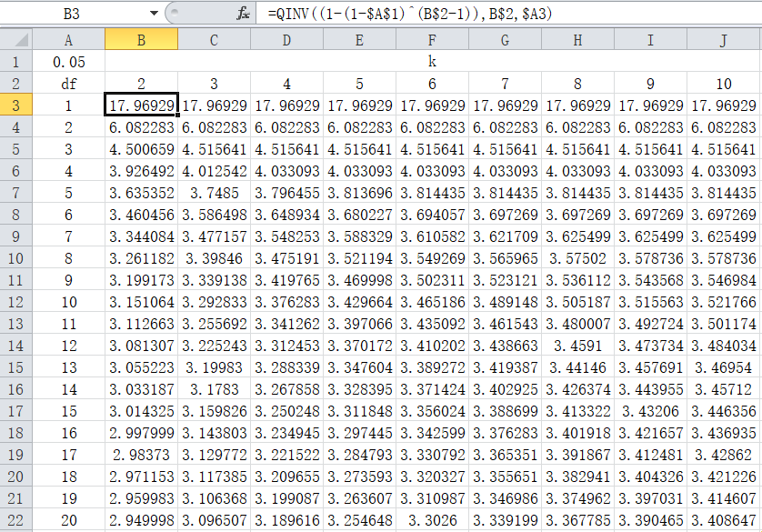Click the formula bar with QINV formula

coord(507,14)
